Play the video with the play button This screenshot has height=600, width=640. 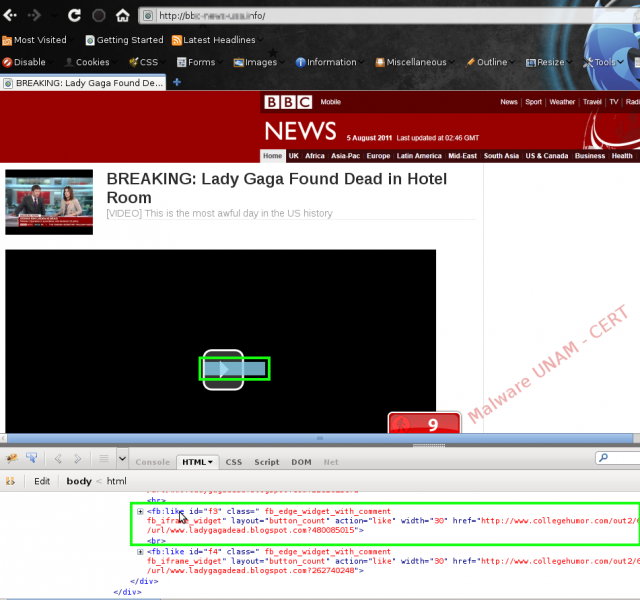223,369
